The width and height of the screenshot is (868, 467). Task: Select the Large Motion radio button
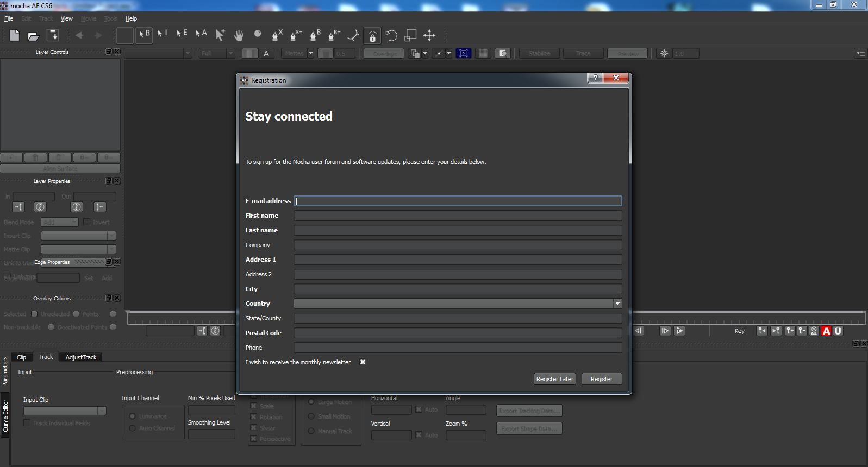311,402
